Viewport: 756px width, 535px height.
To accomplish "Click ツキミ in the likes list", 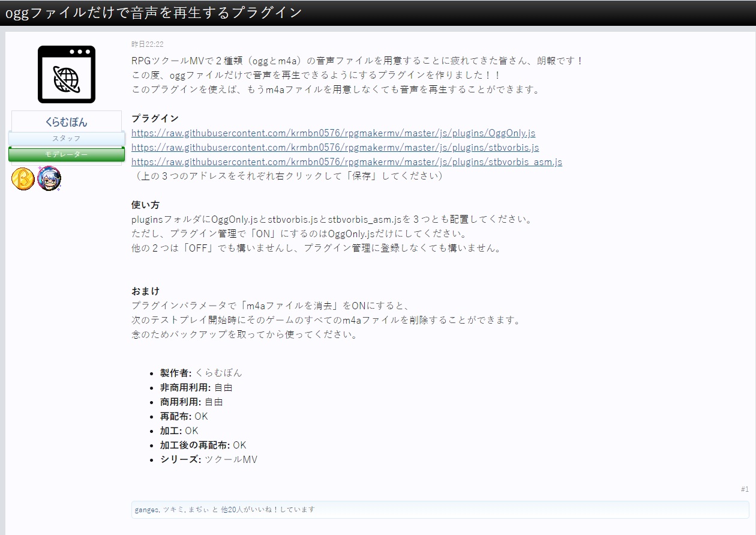I will point(173,510).
